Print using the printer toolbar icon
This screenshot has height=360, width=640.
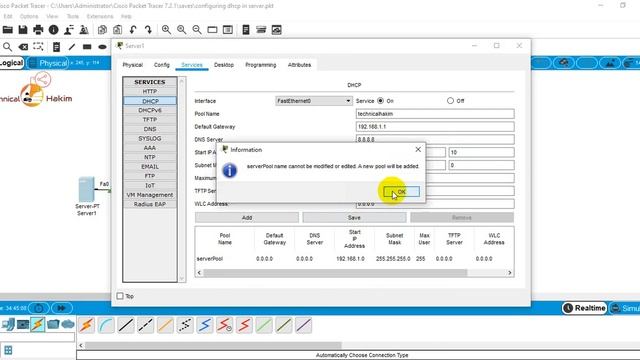(38, 30)
